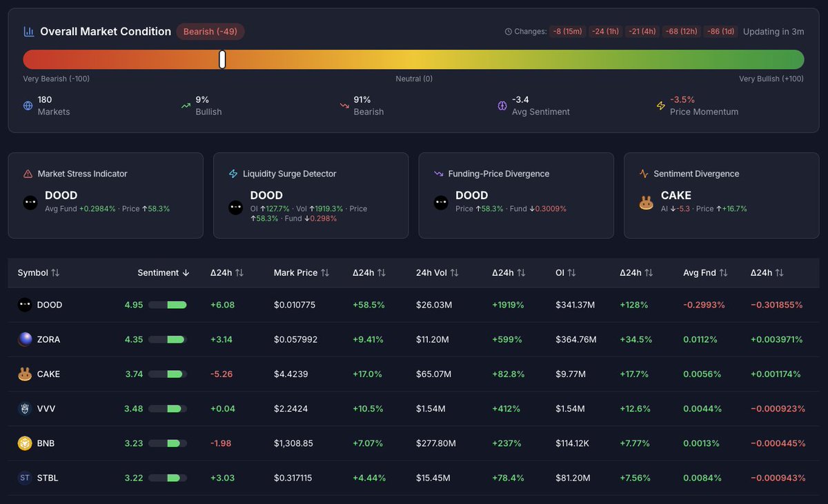
Task: Click DOOD coin logo in Market Stress Indicator card
Action: (30, 203)
